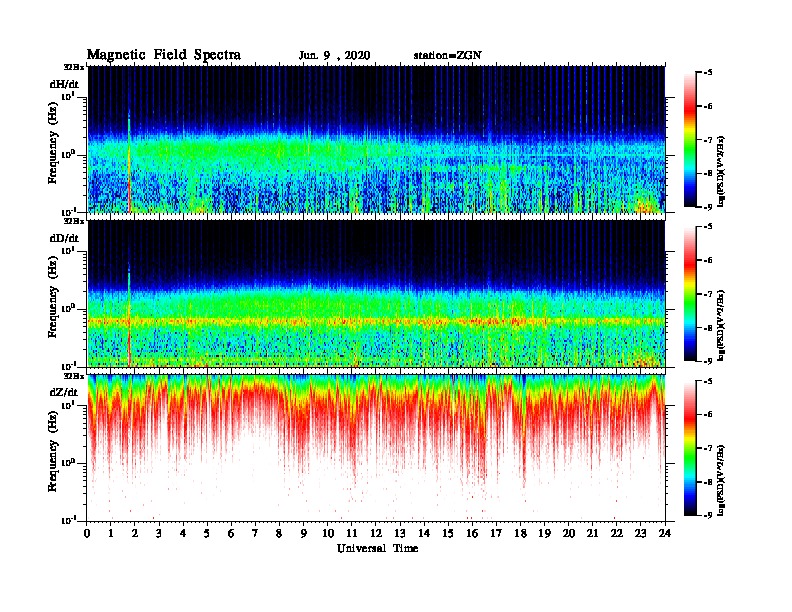This screenshot has width=792, height=612.
Task: Click hour 19 on the Universal Time axis
Action: point(544,533)
